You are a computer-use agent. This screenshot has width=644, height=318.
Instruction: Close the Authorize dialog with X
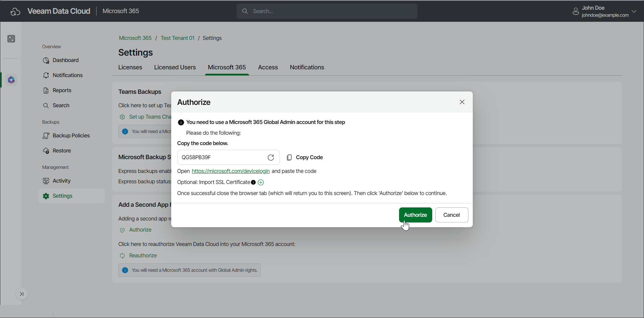pyautogui.click(x=462, y=102)
